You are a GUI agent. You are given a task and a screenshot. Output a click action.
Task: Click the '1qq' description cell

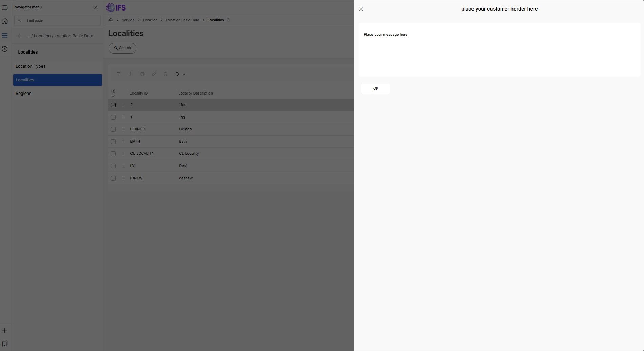click(x=182, y=117)
